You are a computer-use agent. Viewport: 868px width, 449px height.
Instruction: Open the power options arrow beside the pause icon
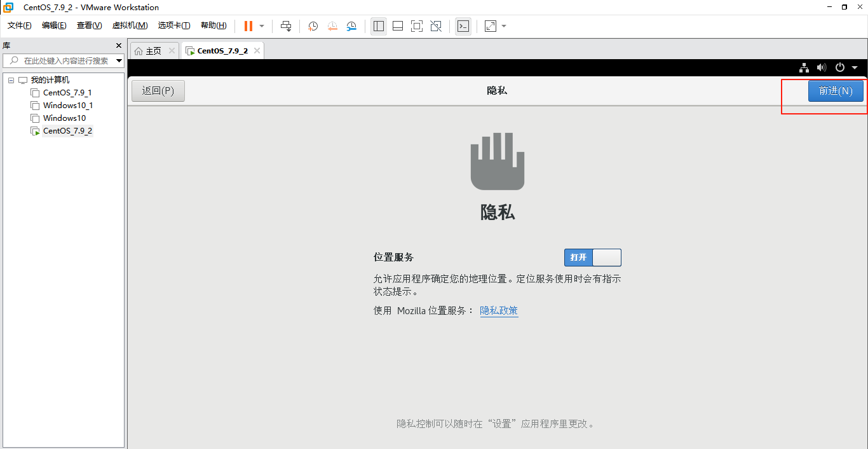pyautogui.click(x=262, y=26)
